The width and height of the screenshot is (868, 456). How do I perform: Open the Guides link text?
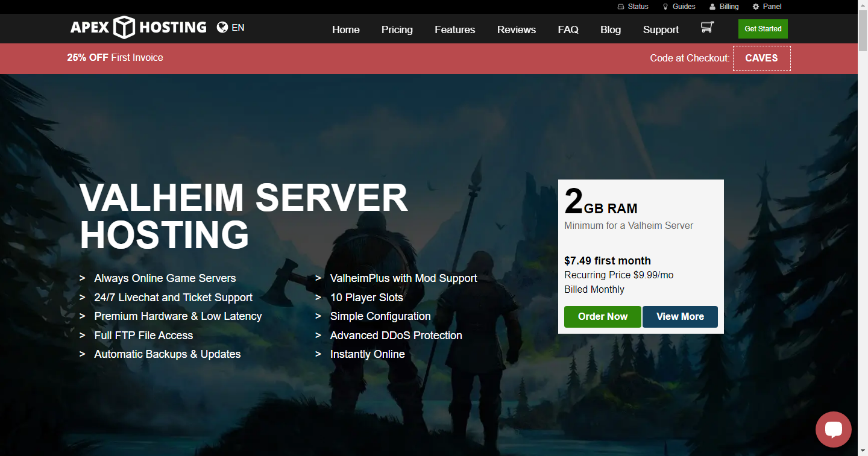[x=684, y=7]
